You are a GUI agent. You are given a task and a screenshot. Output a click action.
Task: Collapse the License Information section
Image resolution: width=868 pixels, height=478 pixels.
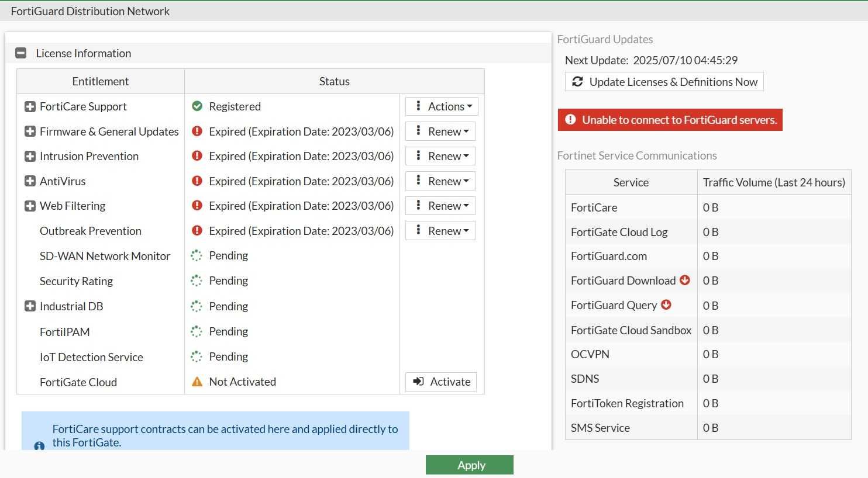click(20, 53)
